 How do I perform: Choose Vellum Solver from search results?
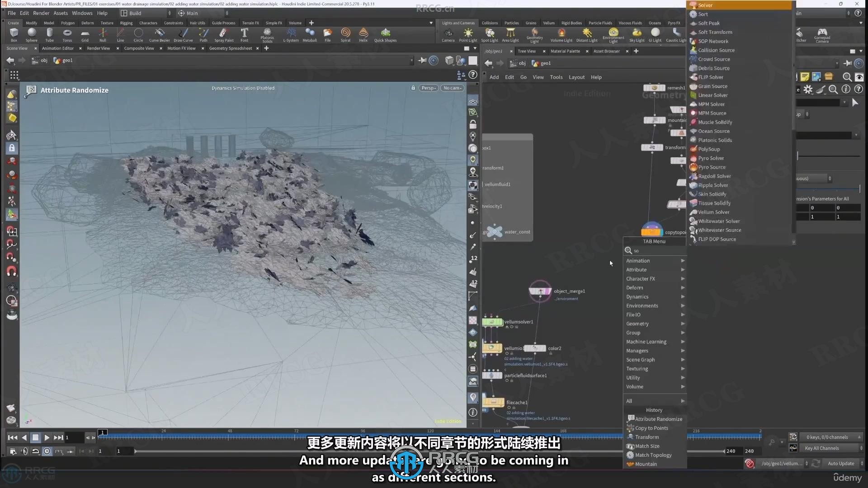713,212
